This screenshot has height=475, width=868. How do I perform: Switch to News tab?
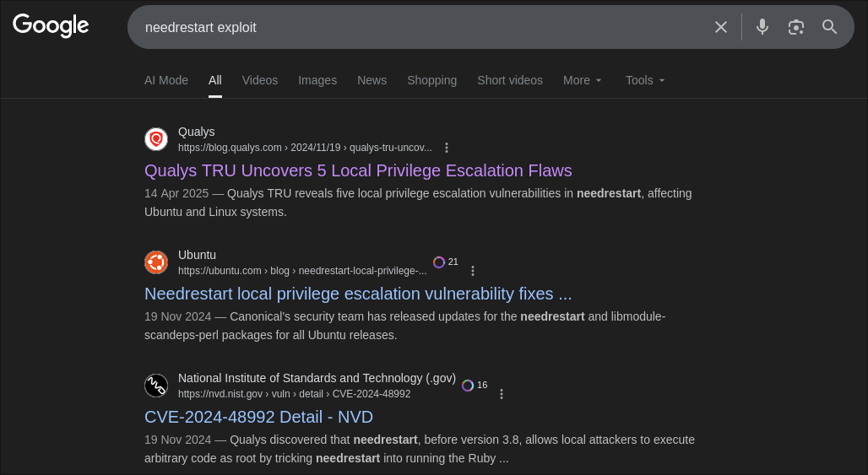click(372, 80)
